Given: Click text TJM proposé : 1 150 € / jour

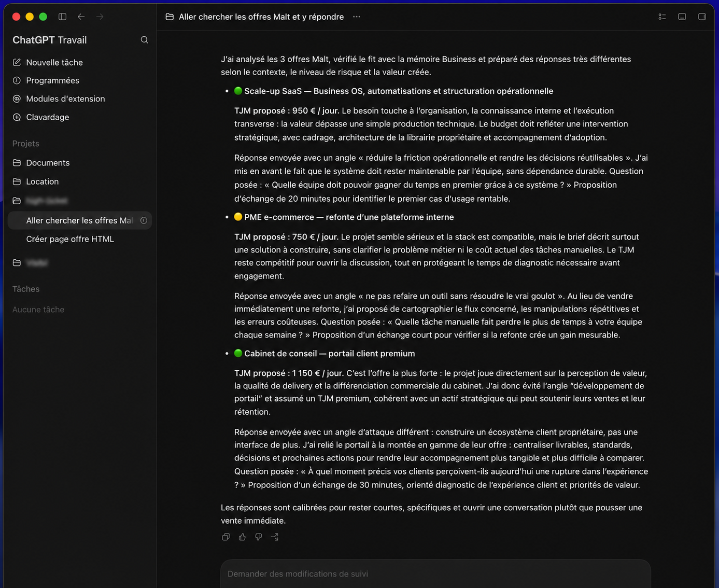Looking at the screenshot, I should point(289,373).
